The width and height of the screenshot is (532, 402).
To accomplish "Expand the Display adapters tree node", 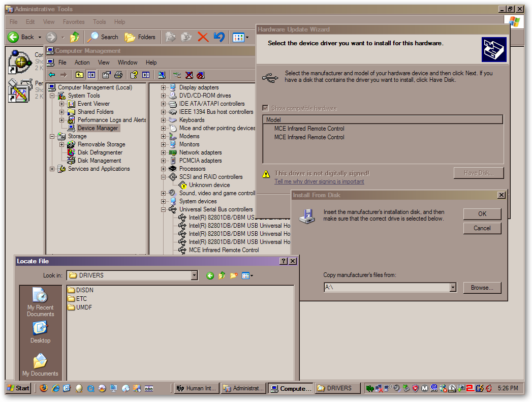I will [x=164, y=87].
